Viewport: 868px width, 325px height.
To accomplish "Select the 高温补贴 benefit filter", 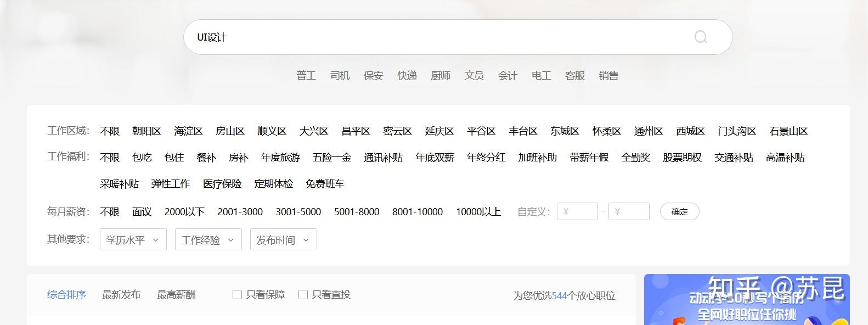I will (x=785, y=158).
